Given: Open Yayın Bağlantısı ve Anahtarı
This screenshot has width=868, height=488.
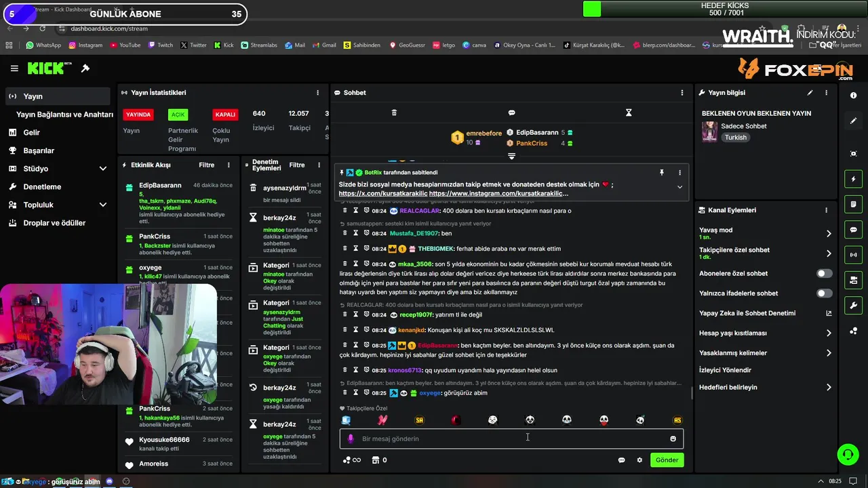Looking at the screenshot, I should pyautogui.click(x=64, y=115).
